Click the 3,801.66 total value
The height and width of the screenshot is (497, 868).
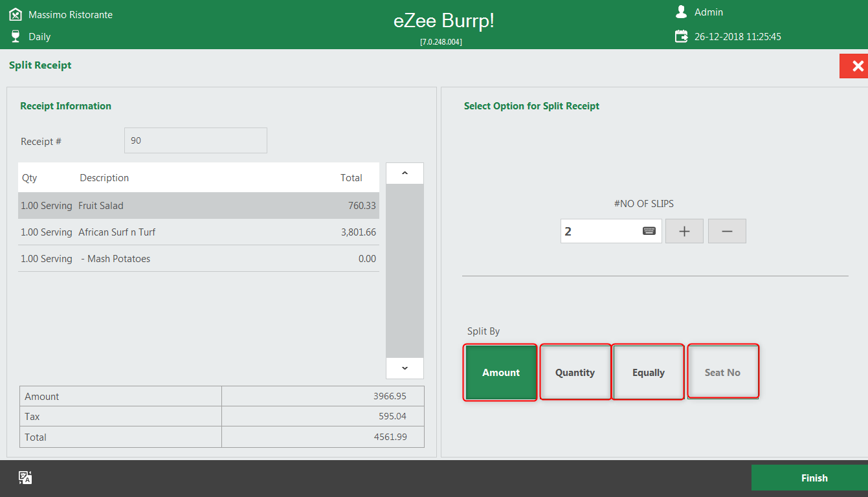point(359,232)
